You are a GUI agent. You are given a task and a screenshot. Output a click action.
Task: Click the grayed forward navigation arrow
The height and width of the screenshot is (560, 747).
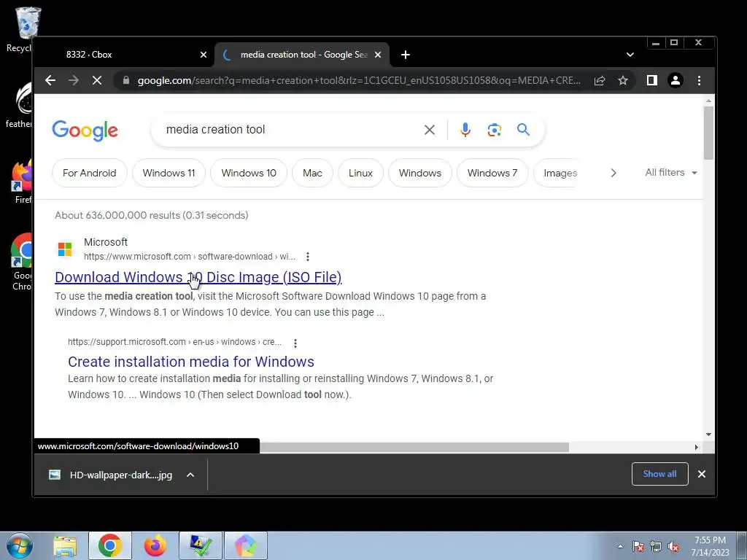tap(74, 80)
